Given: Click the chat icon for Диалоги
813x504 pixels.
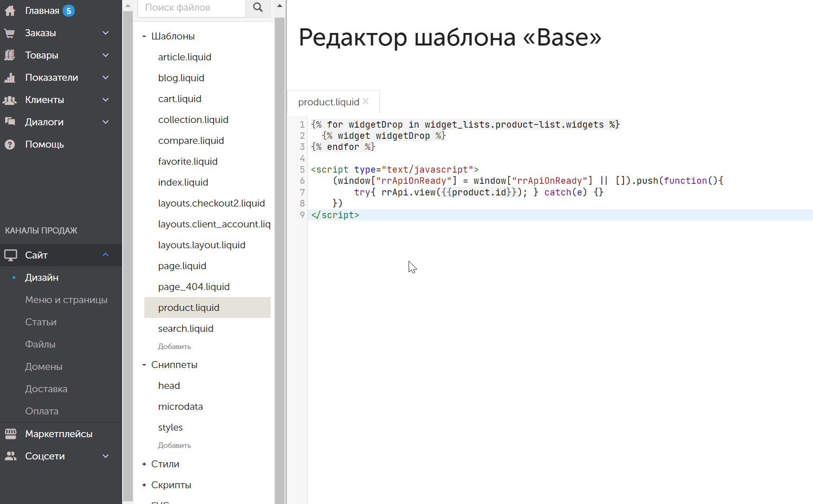Looking at the screenshot, I should (x=10, y=122).
